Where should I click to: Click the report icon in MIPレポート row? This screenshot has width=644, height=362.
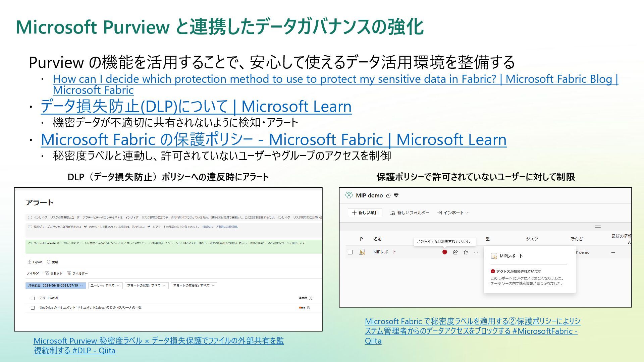pyautogui.click(x=362, y=252)
